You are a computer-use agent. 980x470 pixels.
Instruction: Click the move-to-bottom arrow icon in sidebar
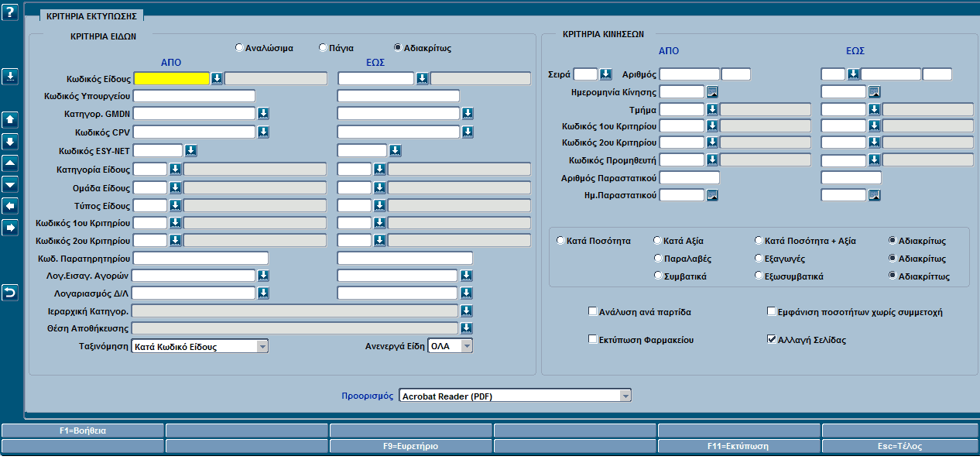[10, 142]
